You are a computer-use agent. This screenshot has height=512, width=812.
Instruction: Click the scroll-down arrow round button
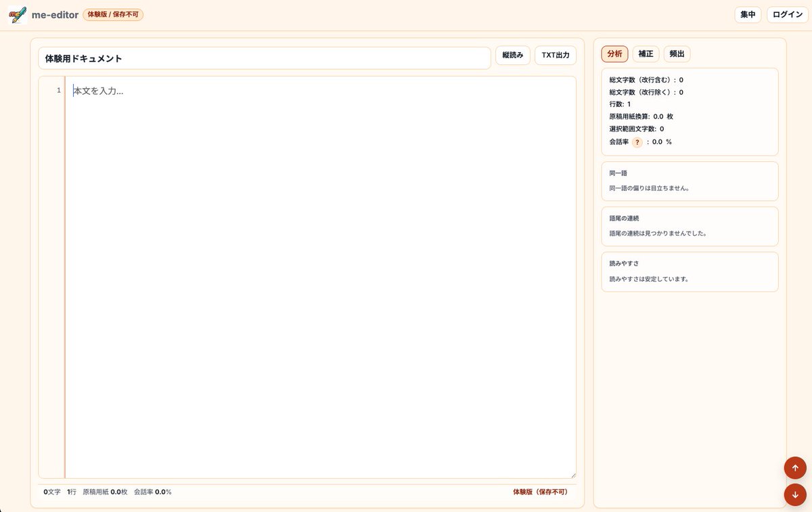point(795,494)
